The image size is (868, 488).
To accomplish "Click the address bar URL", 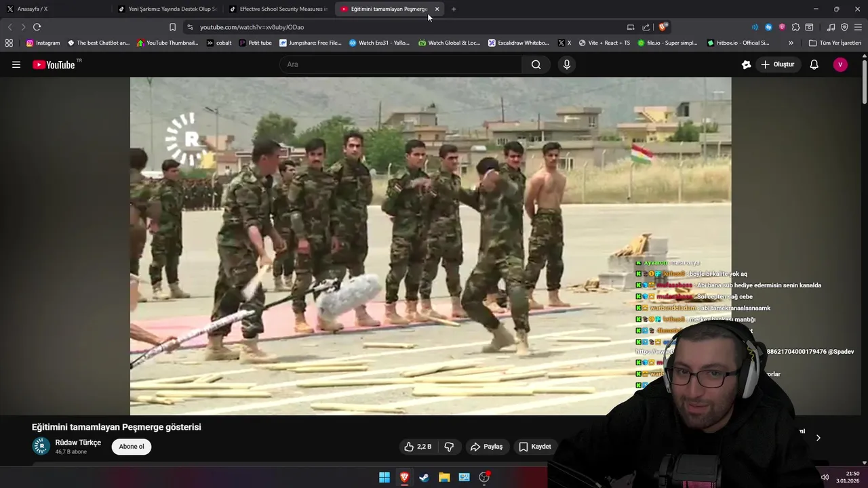I will 252,27.
